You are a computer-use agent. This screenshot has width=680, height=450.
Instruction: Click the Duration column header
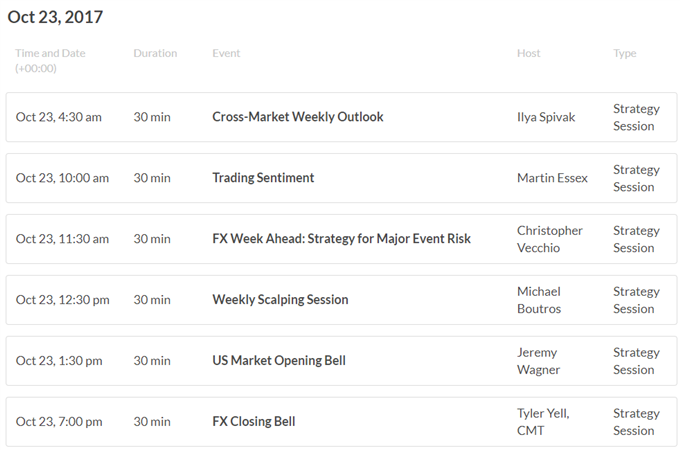pyautogui.click(x=155, y=53)
